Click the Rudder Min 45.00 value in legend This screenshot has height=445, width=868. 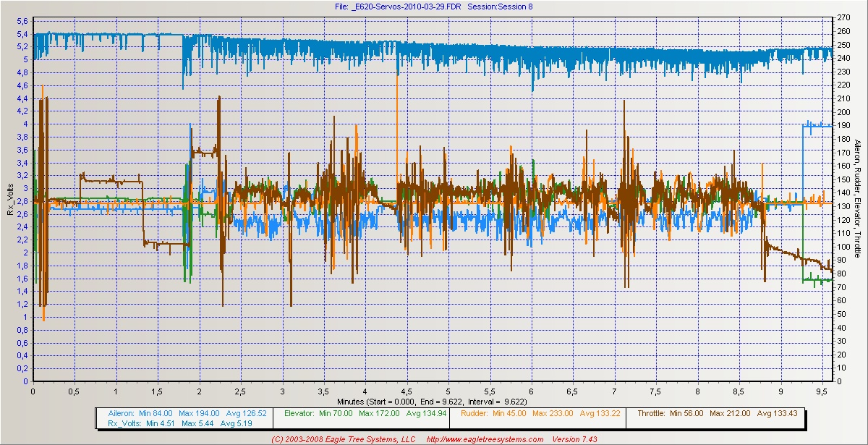point(506,413)
